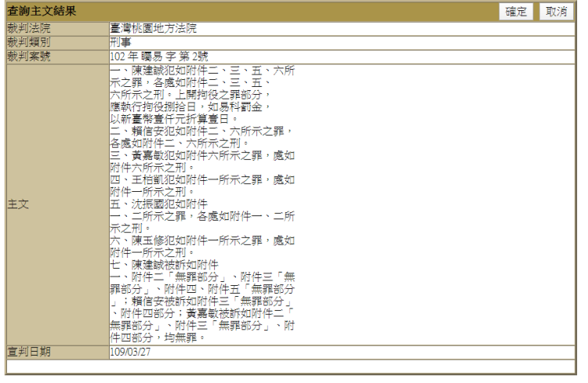Click the 確定 button
Viewport: 588px width, 383px height.
click(x=517, y=11)
